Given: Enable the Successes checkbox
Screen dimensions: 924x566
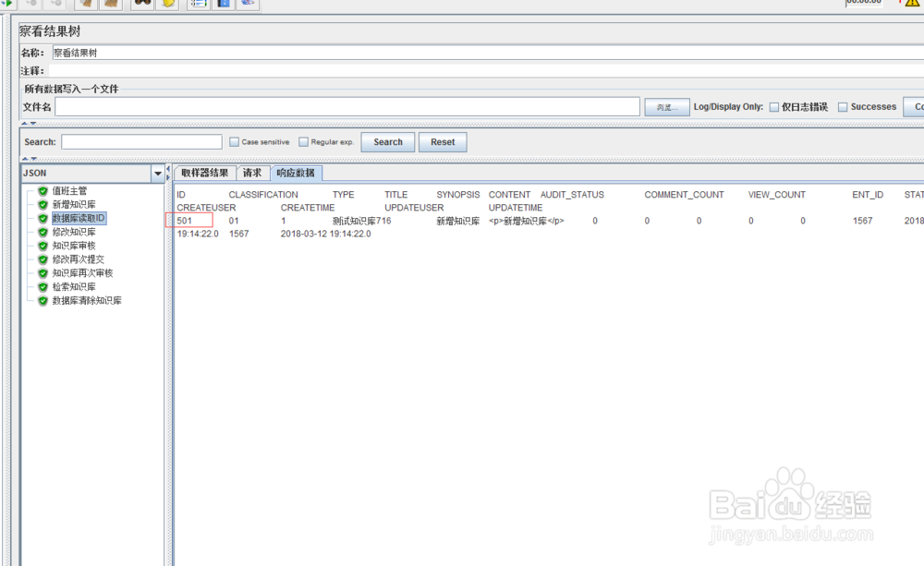Looking at the screenshot, I should [843, 107].
